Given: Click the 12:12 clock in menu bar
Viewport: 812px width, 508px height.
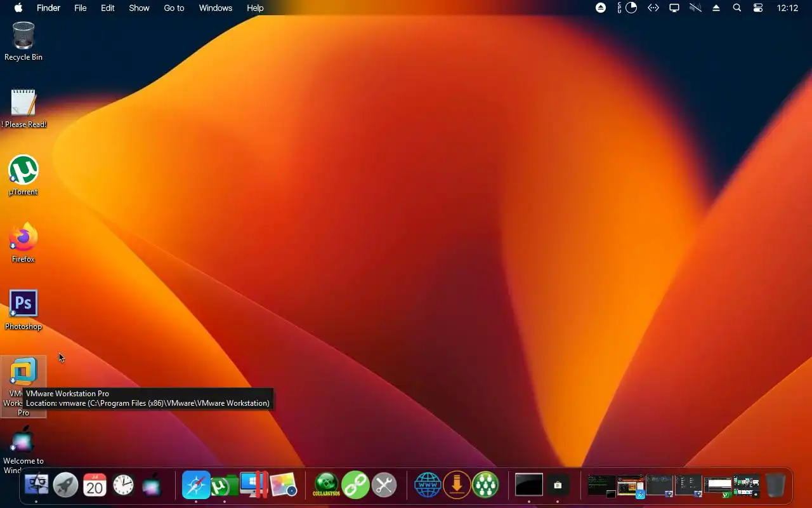Looking at the screenshot, I should [x=787, y=8].
